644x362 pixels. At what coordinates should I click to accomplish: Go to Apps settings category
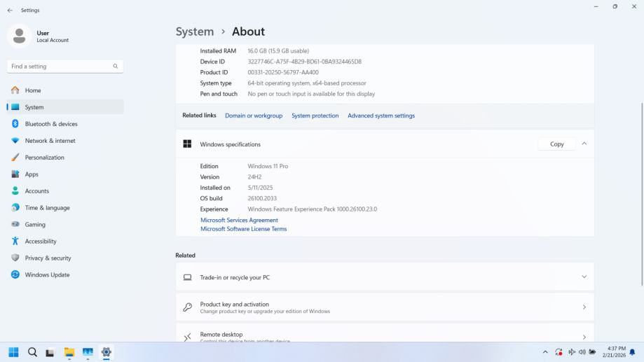tap(32, 174)
